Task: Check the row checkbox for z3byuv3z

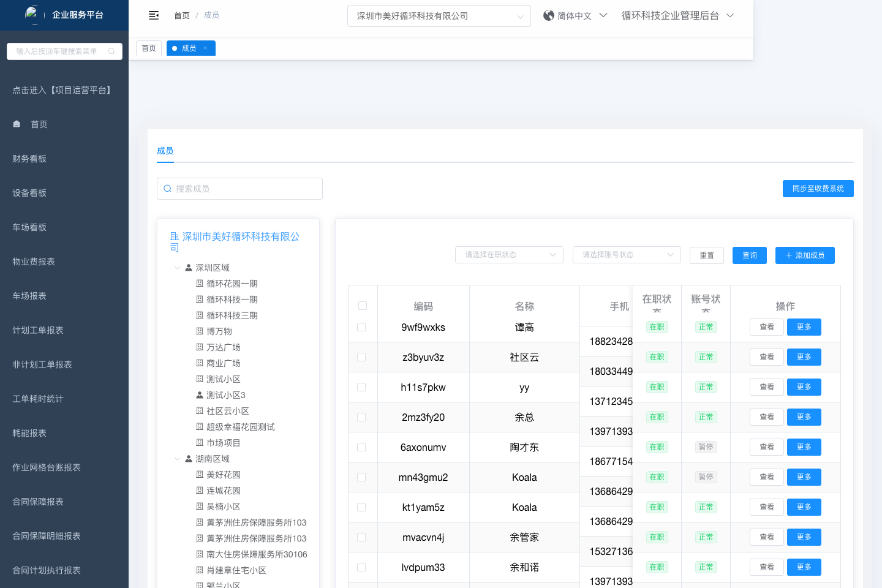Action: tap(361, 357)
